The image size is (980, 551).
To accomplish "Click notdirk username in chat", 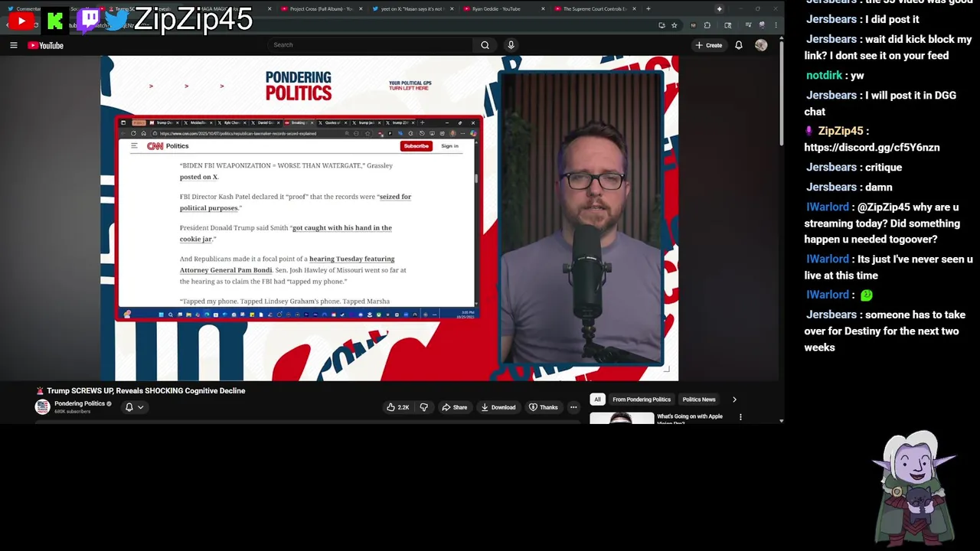I will click(x=824, y=76).
